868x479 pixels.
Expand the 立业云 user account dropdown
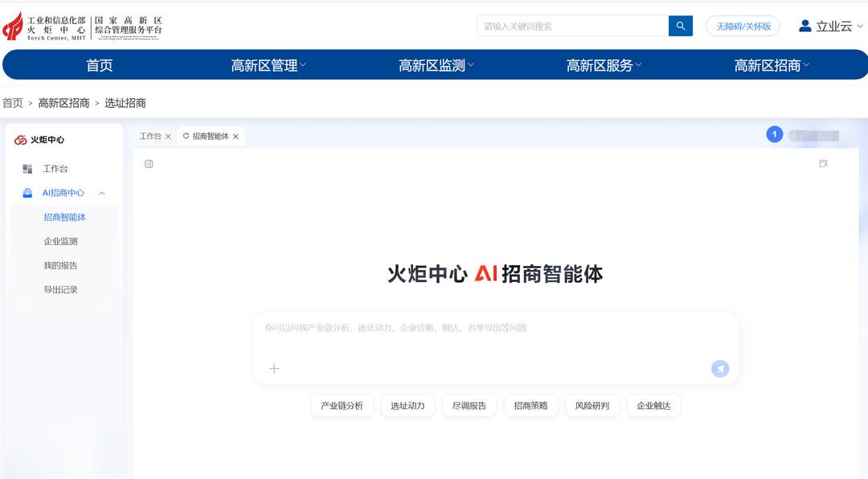click(x=859, y=26)
